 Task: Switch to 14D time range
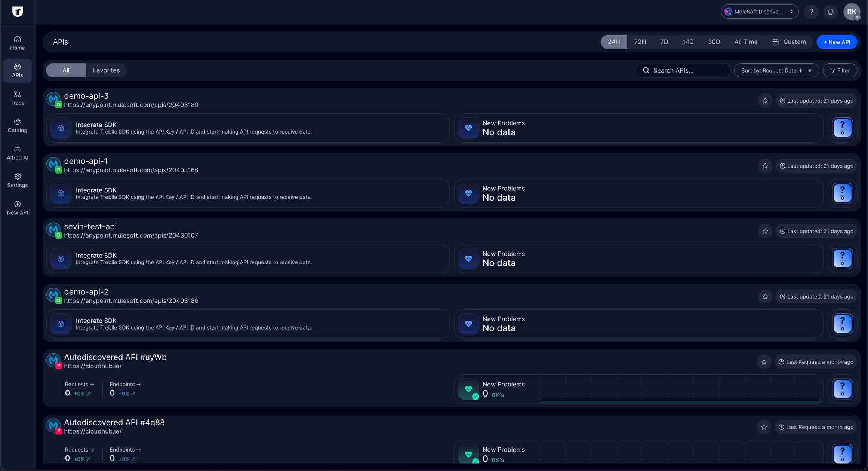coord(688,42)
